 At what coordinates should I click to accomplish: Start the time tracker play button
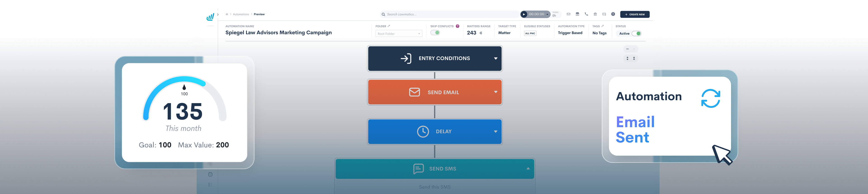click(x=524, y=14)
